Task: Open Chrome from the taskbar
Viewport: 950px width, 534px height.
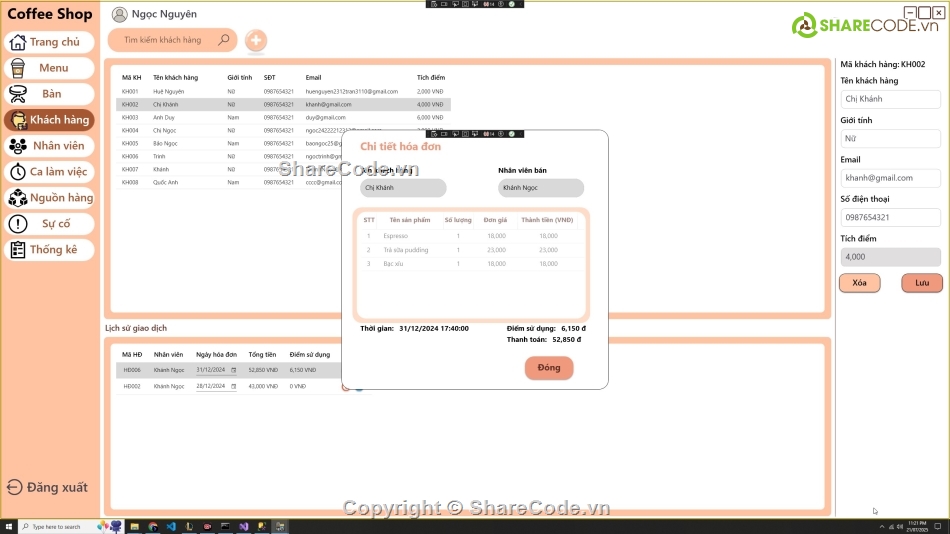Action: click(153, 527)
